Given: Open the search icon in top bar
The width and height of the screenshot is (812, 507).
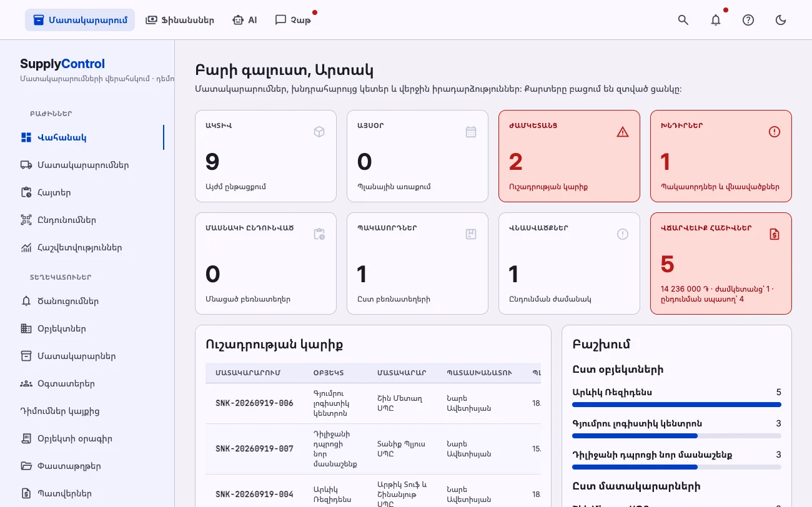Looking at the screenshot, I should [x=683, y=20].
